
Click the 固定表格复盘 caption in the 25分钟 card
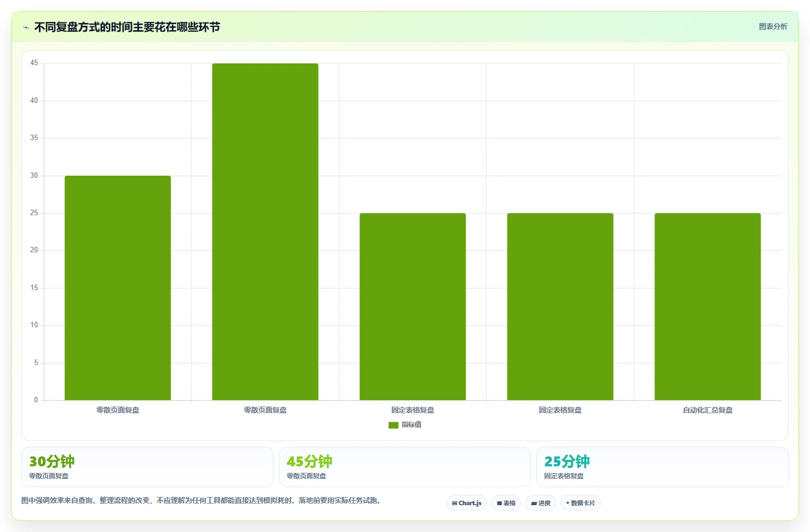[x=564, y=476]
